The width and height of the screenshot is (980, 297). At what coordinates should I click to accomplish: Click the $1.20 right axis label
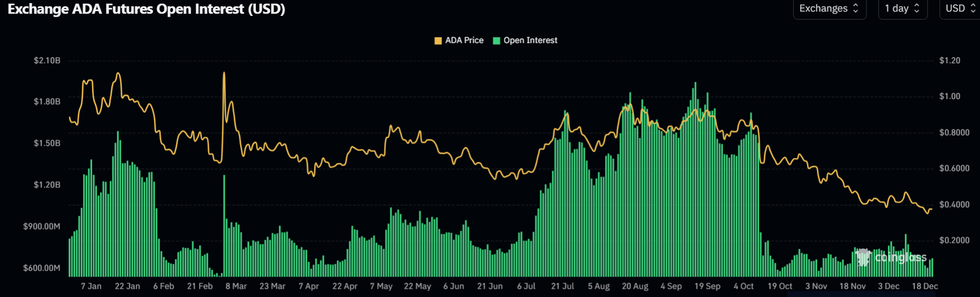(949, 61)
